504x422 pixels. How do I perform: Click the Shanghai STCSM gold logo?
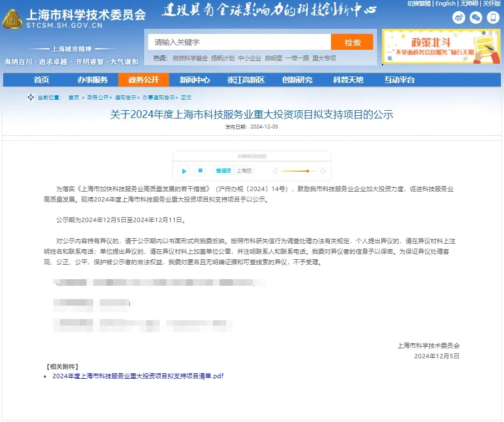(x=12, y=19)
